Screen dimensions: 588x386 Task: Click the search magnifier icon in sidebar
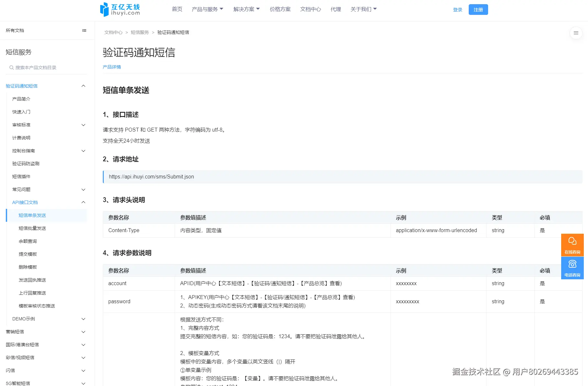point(11,68)
